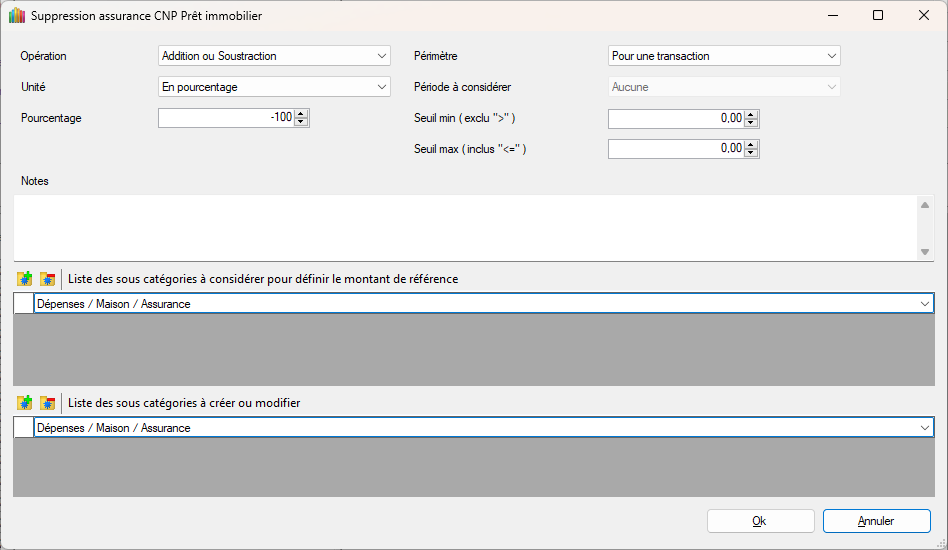Decrease the Pourcentage value with the down arrow
948x550 pixels.
(302, 122)
